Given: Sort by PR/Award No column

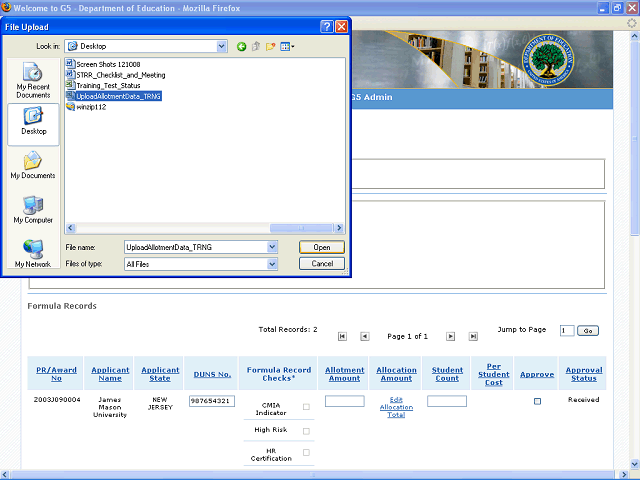Looking at the screenshot, I should (x=56, y=374).
